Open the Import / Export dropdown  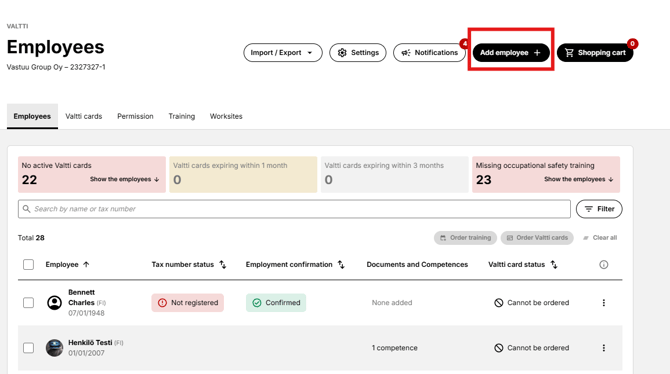click(x=283, y=53)
